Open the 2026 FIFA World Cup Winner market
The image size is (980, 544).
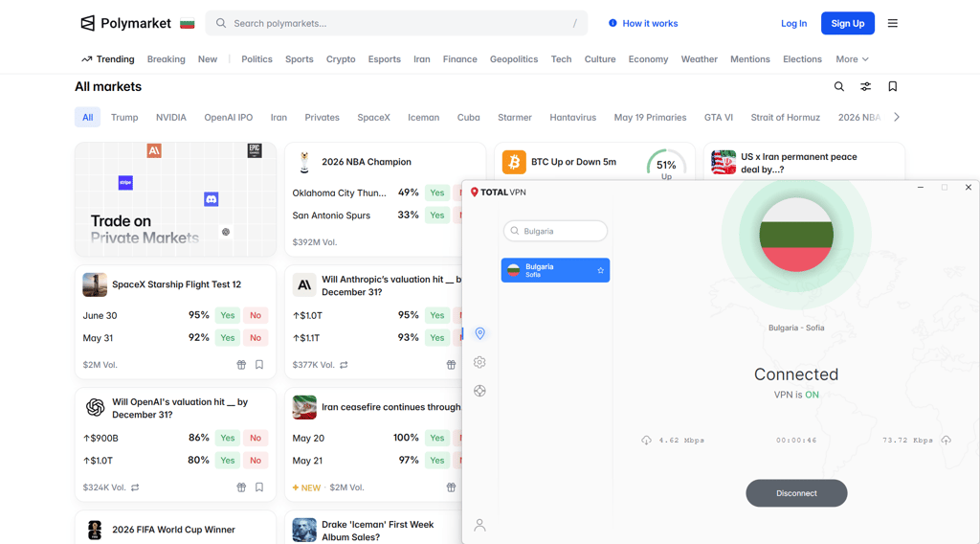(x=174, y=530)
